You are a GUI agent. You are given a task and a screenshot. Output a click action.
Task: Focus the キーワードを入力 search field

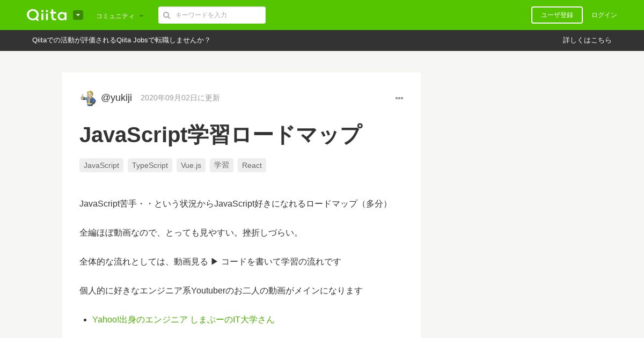click(x=212, y=15)
